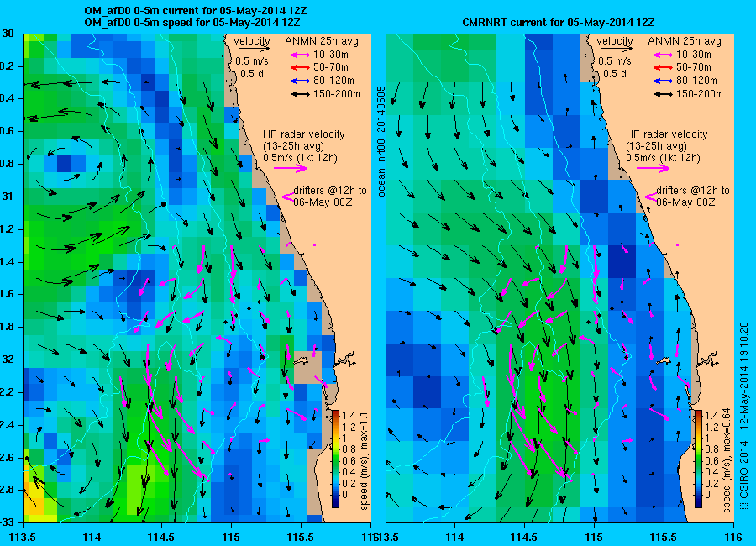
Task: Click '06-May 00Z' in the CMRNRT panel
Action: coord(685,202)
